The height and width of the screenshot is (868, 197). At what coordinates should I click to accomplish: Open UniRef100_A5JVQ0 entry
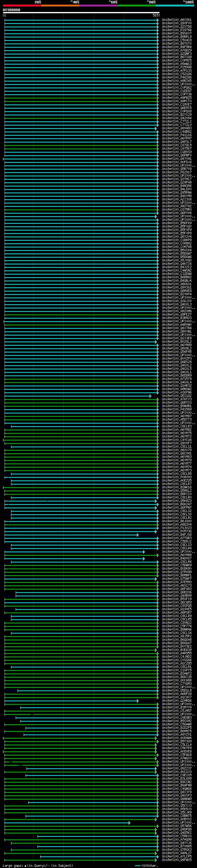(176, 260)
